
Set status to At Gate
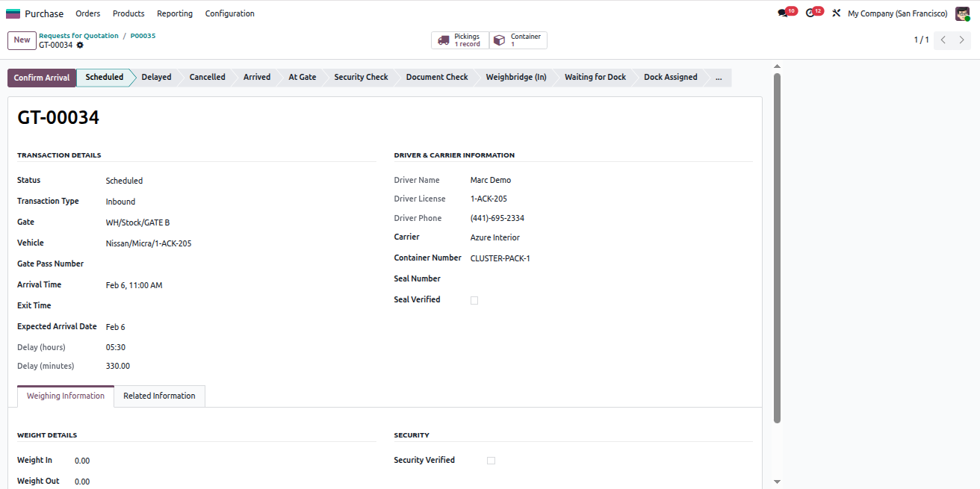pos(303,78)
